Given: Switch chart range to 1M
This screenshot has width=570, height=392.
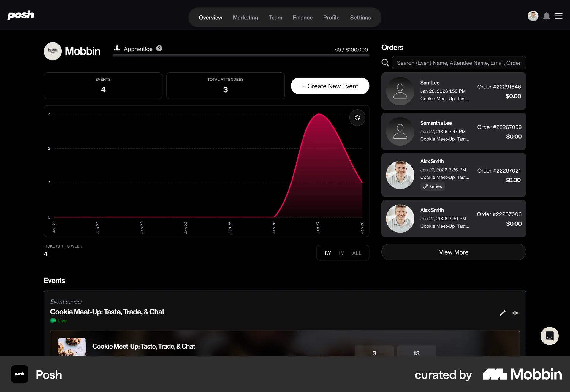Looking at the screenshot, I should click(341, 253).
